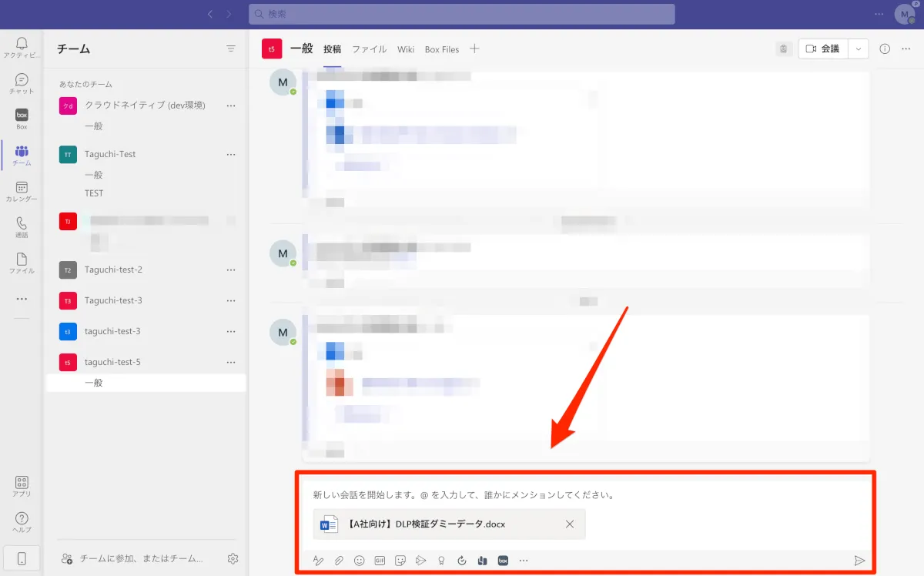Start a meeting with the 会議 button
This screenshot has height=576, width=924.
pyautogui.click(x=823, y=49)
